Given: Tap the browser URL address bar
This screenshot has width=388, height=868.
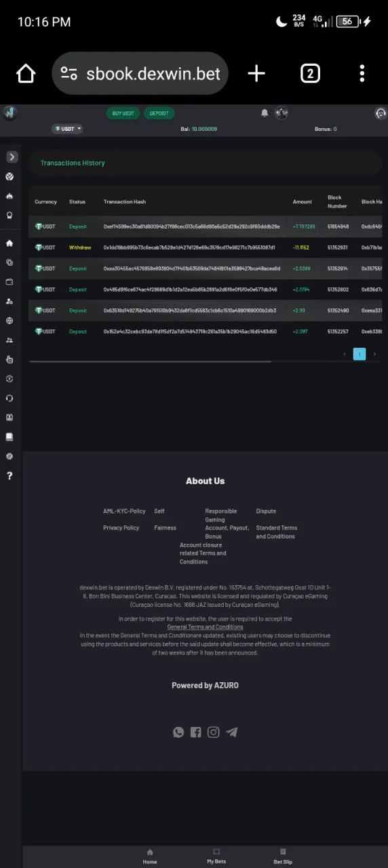Looking at the screenshot, I should (140, 73).
